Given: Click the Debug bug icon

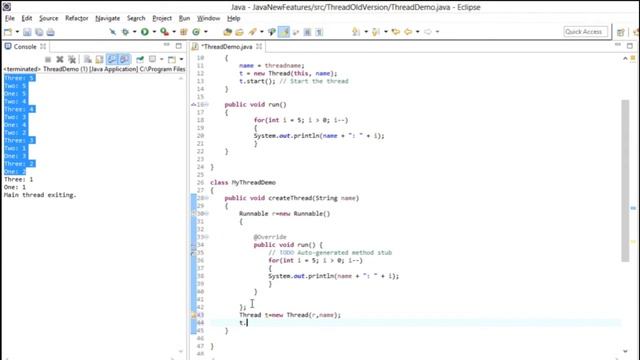Looking at the screenshot, I should point(125,32).
